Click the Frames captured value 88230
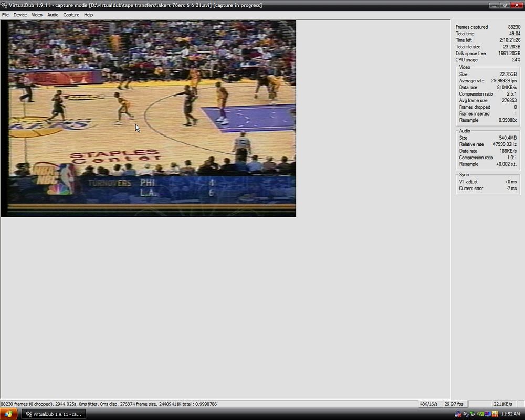The width and height of the screenshot is (525, 420). point(514,27)
